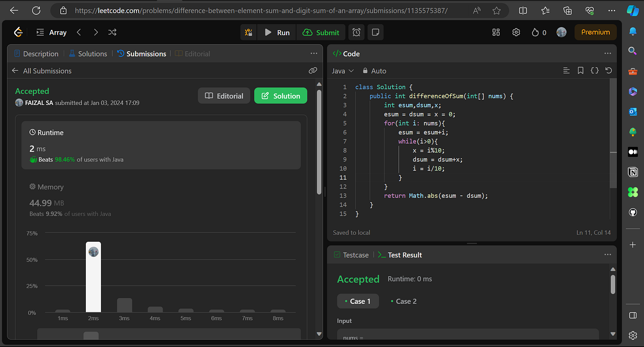The width and height of the screenshot is (644, 347).
Task: Open the Test Result options ellipsis menu
Action: (x=607, y=255)
